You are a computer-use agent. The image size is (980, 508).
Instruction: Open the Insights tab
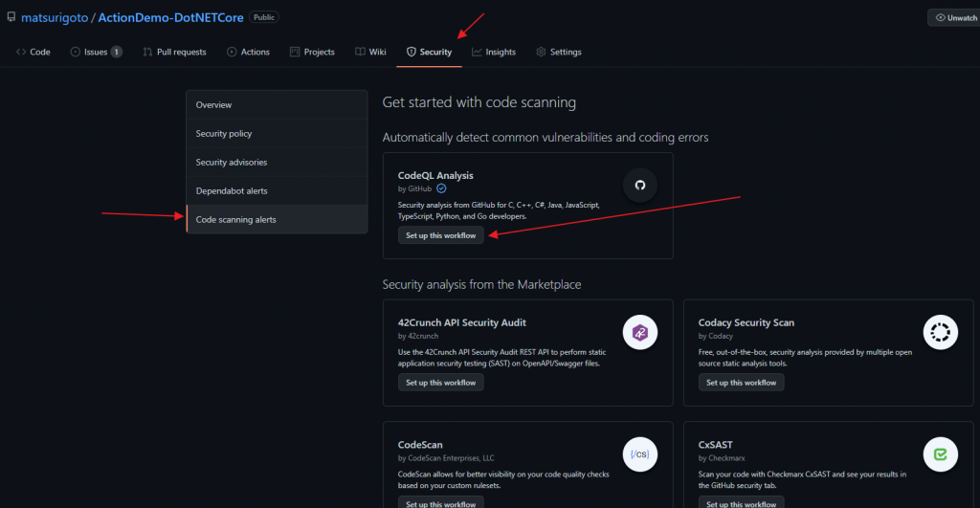click(494, 52)
